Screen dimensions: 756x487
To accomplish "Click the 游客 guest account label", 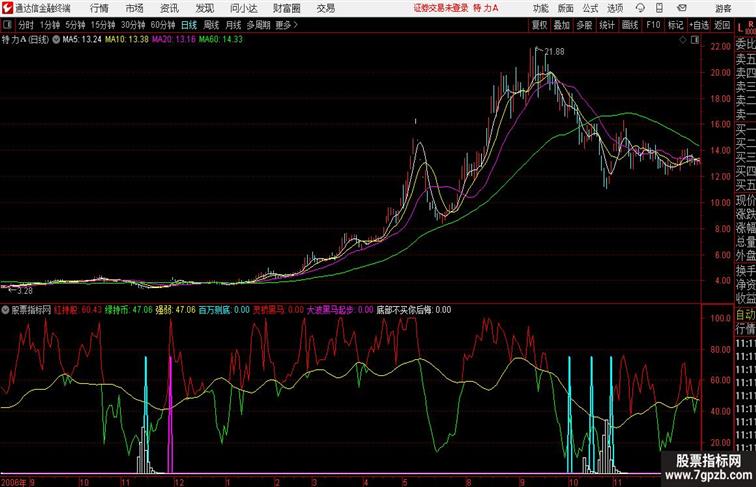I will [723, 8].
